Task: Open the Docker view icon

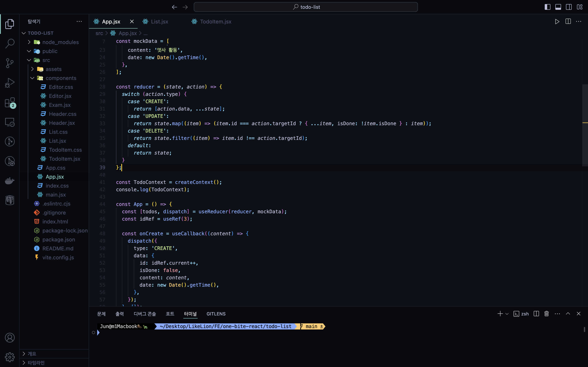Action: [10, 181]
